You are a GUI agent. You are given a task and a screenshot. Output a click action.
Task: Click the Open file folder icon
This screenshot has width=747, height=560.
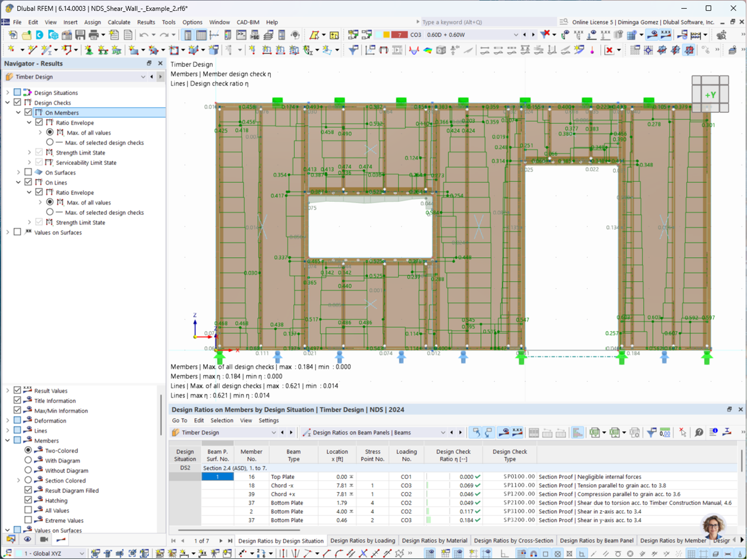(x=26, y=35)
